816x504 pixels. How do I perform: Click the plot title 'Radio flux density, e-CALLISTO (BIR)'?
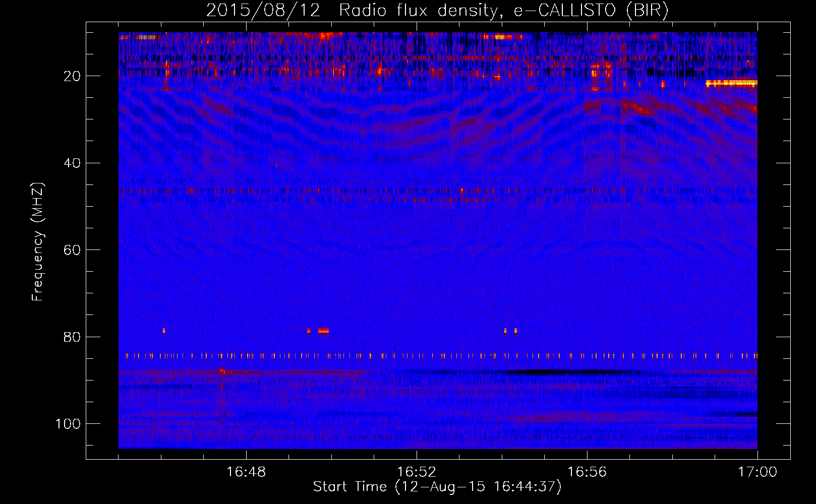[x=503, y=11]
